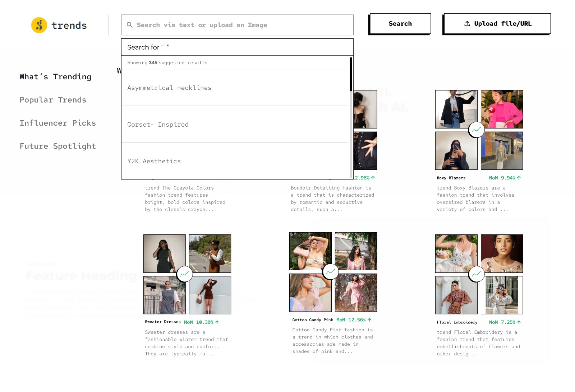Open the Sweater Dresses photo of woman on phone
Viewport: 575px width, 392px height.
pyautogui.click(x=165, y=254)
